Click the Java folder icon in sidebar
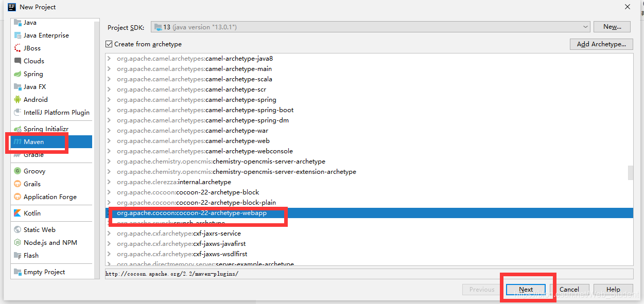644x304 pixels. pyautogui.click(x=18, y=23)
